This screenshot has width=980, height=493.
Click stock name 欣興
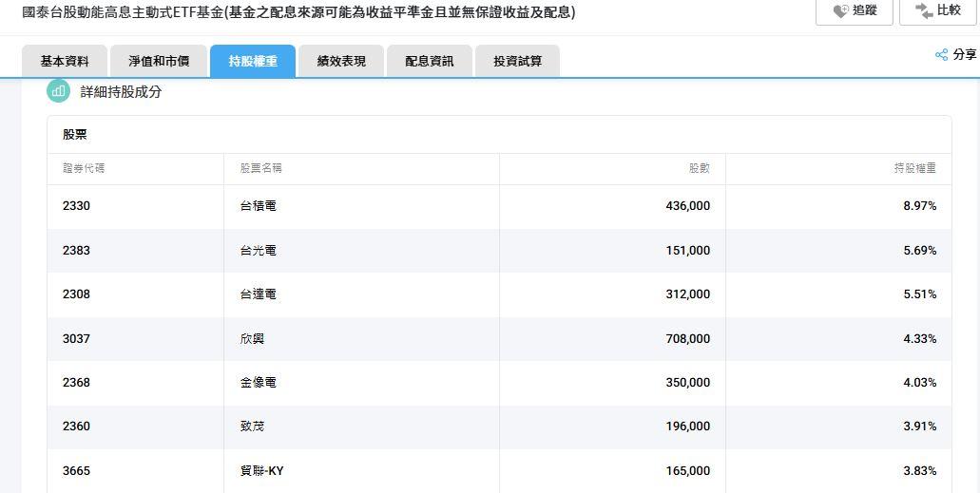(x=252, y=339)
